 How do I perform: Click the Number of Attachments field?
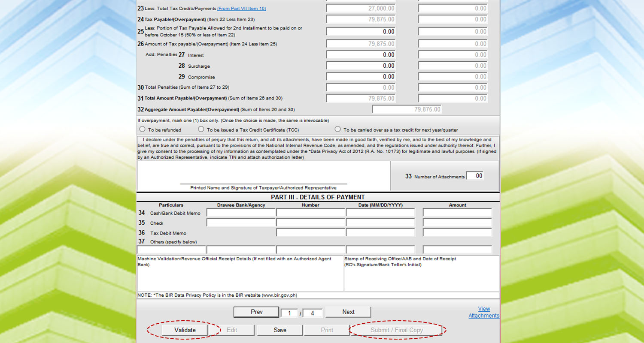tap(475, 176)
